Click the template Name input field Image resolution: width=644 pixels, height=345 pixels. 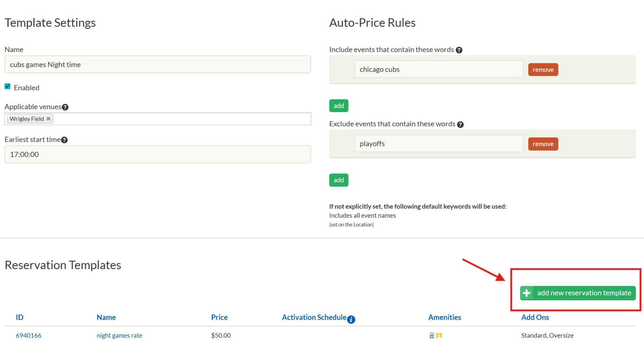click(x=157, y=64)
